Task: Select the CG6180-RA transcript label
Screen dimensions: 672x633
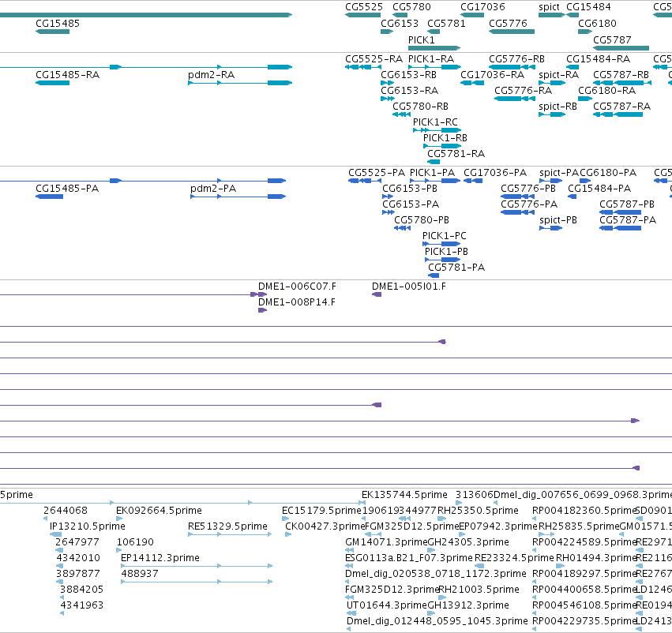Action: coord(606,91)
